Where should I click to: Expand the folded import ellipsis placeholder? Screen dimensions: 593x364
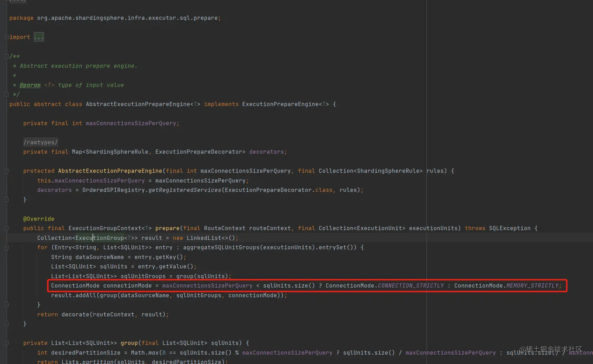(39, 37)
